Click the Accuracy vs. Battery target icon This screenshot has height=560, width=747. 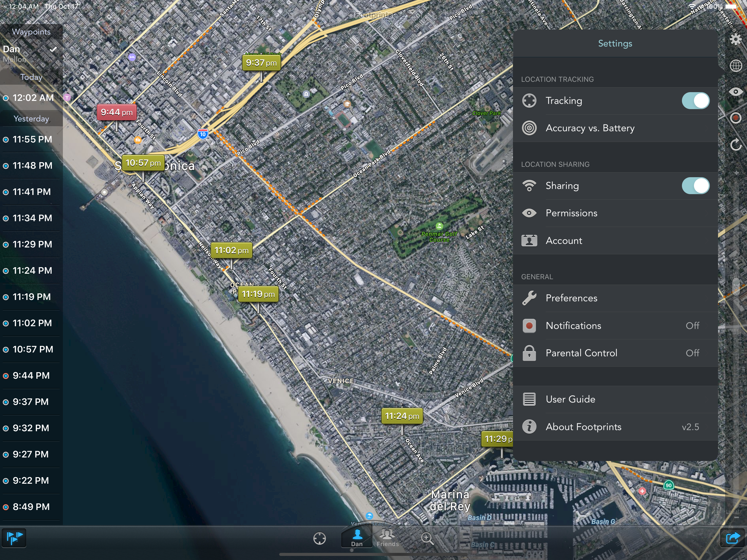(x=529, y=128)
